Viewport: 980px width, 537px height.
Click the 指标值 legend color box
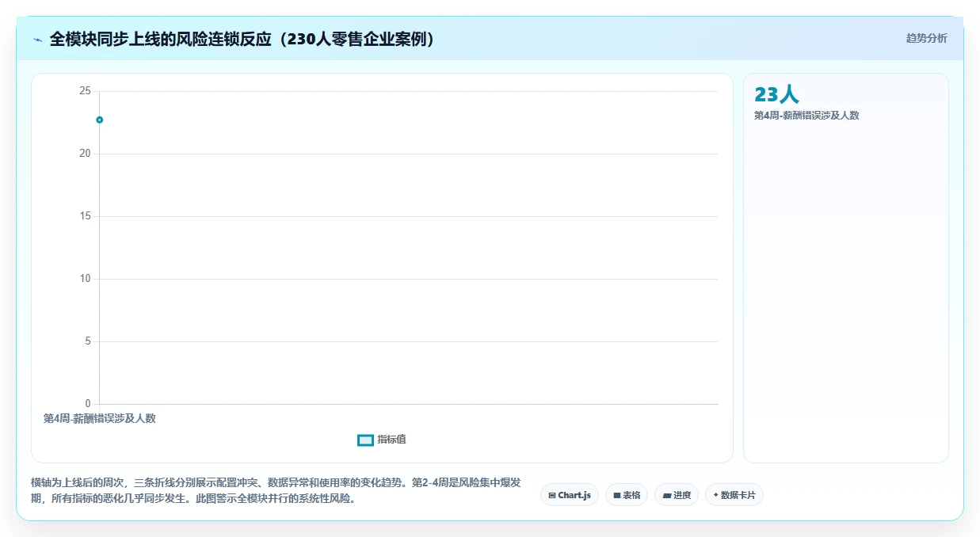(x=365, y=440)
